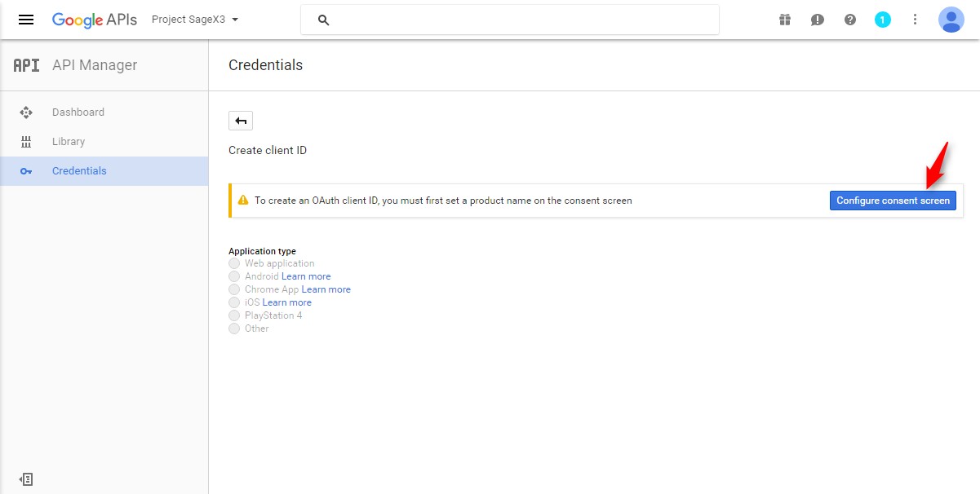Open Library in the sidebar
The image size is (980, 494).
click(69, 142)
